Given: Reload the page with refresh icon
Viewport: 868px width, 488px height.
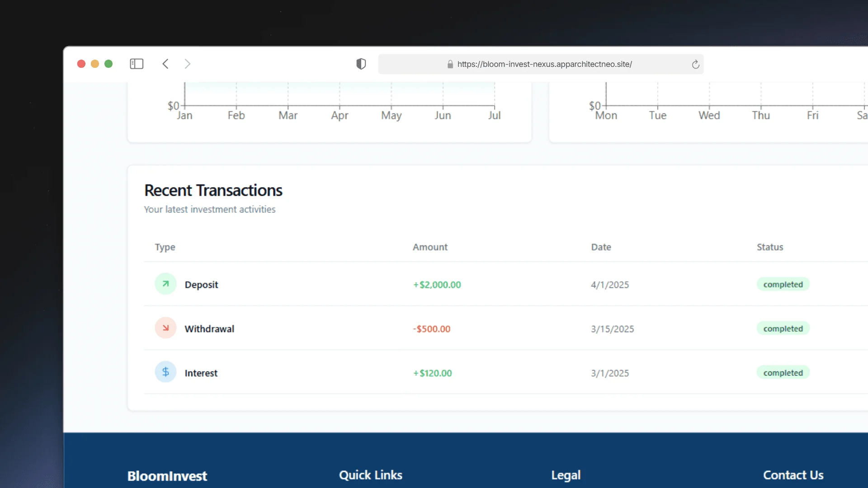Looking at the screenshot, I should pyautogui.click(x=695, y=64).
